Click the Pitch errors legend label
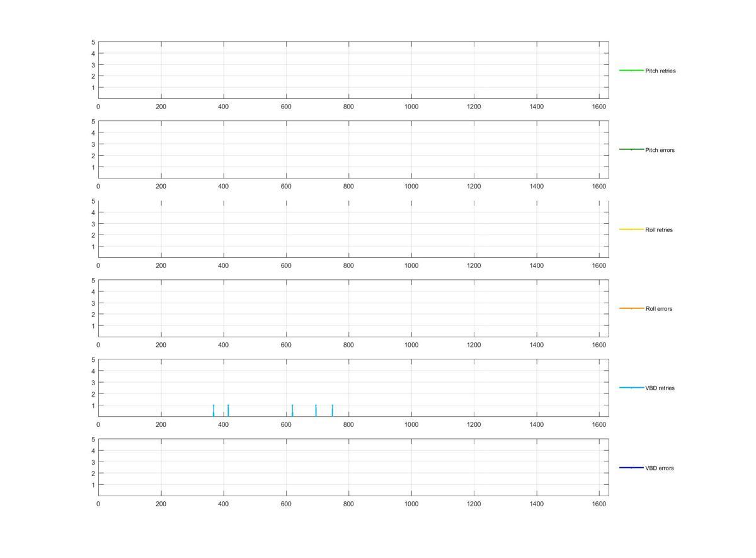 click(660, 150)
